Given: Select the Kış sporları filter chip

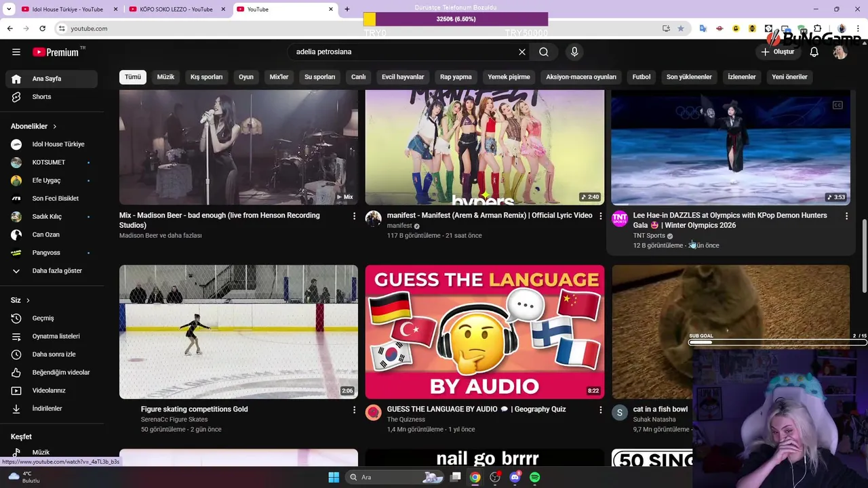Looking at the screenshot, I should click(x=206, y=77).
